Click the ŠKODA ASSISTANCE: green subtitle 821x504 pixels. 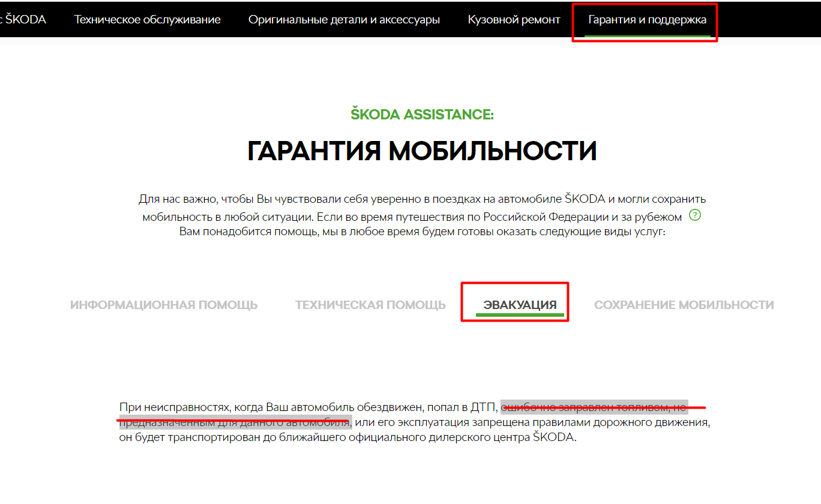pos(423,114)
